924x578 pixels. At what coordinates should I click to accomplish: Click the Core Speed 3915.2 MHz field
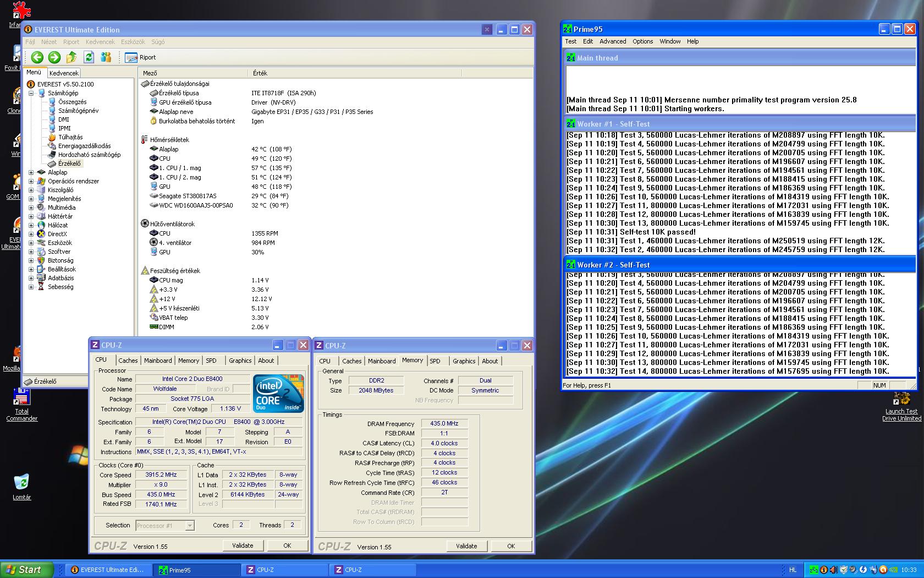pyautogui.click(x=161, y=475)
